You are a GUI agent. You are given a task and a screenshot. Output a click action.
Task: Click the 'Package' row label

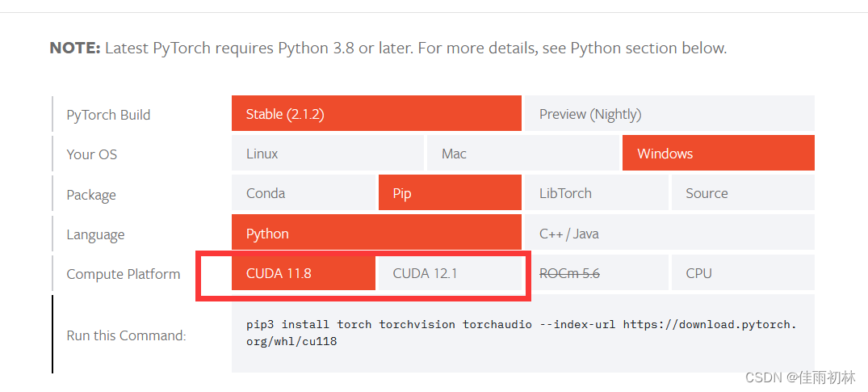(x=91, y=195)
